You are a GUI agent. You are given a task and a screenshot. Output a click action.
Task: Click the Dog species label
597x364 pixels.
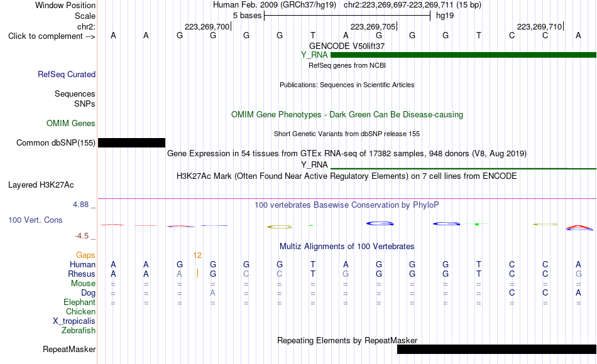[88, 293]
